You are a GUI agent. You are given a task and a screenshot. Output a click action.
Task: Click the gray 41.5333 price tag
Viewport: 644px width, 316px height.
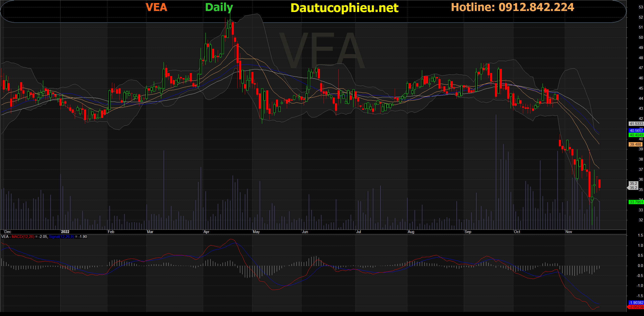click(636, 124)
